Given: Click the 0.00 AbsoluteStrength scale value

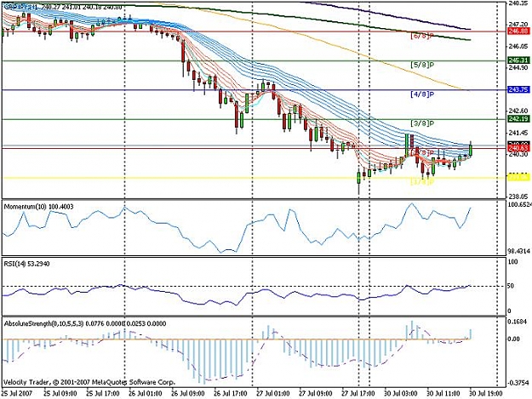Looking at the screenshot, I should click(x=513, y=339).
